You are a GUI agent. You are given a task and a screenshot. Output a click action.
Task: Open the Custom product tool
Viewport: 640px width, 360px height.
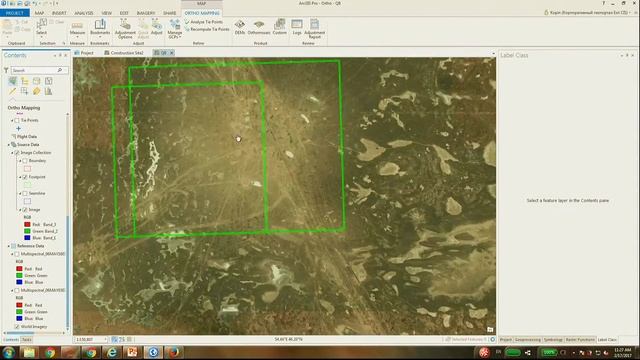click(280, 27)
